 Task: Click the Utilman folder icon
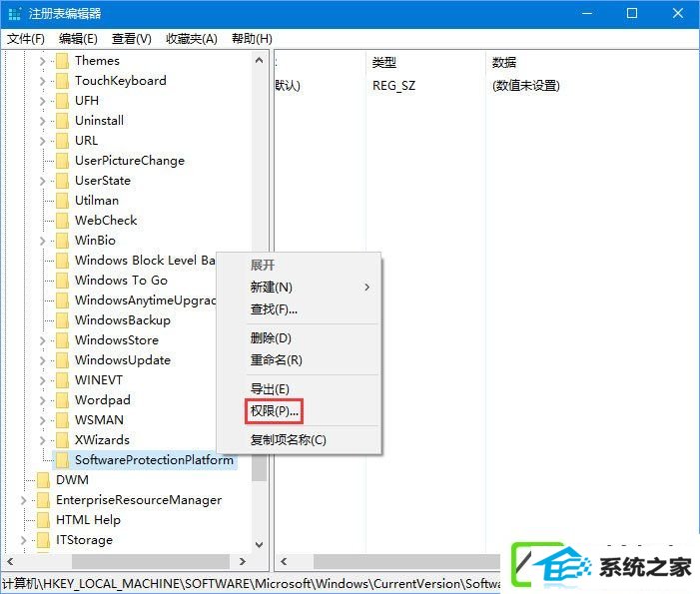click(x=62, y=201)
